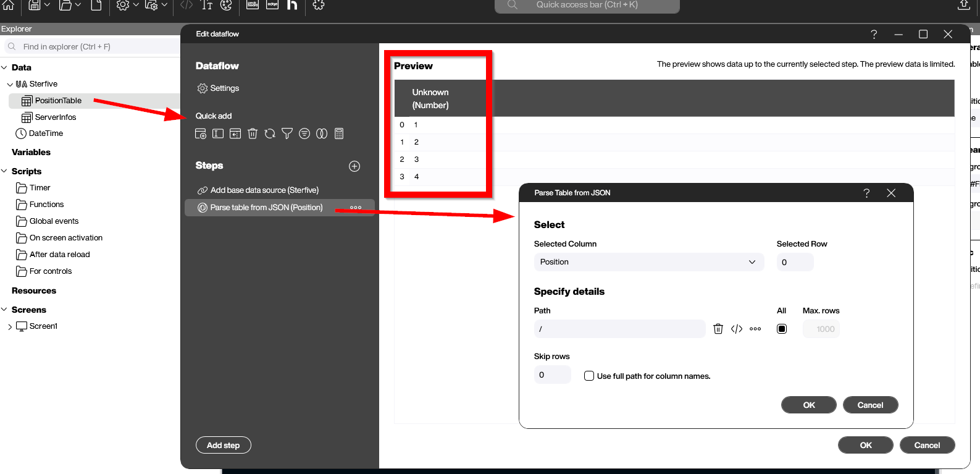This screenshot has width=980, height=474.
Task: Open the path code editor icon
Action: coord(737,329)
